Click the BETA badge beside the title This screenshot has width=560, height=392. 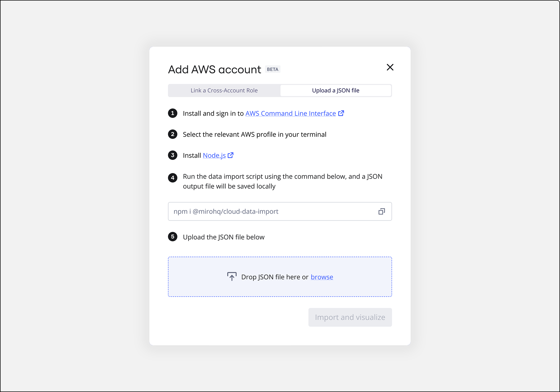point(273,69)
